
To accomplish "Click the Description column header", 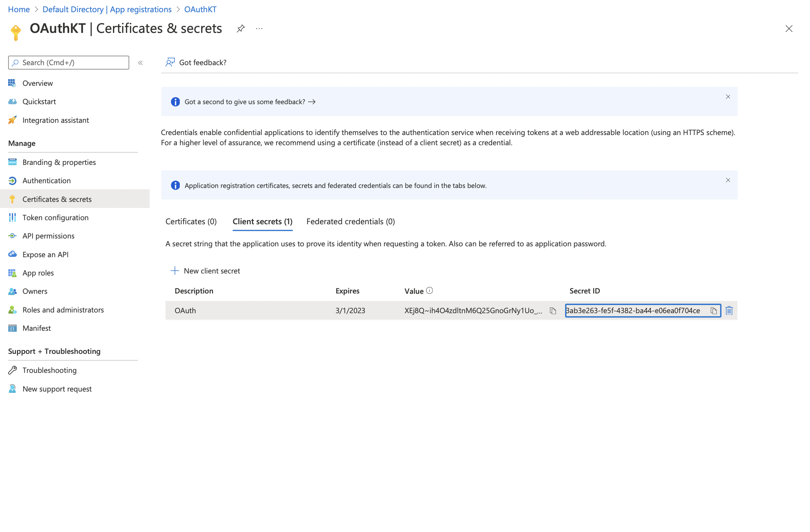I will (x=194, y=291).
